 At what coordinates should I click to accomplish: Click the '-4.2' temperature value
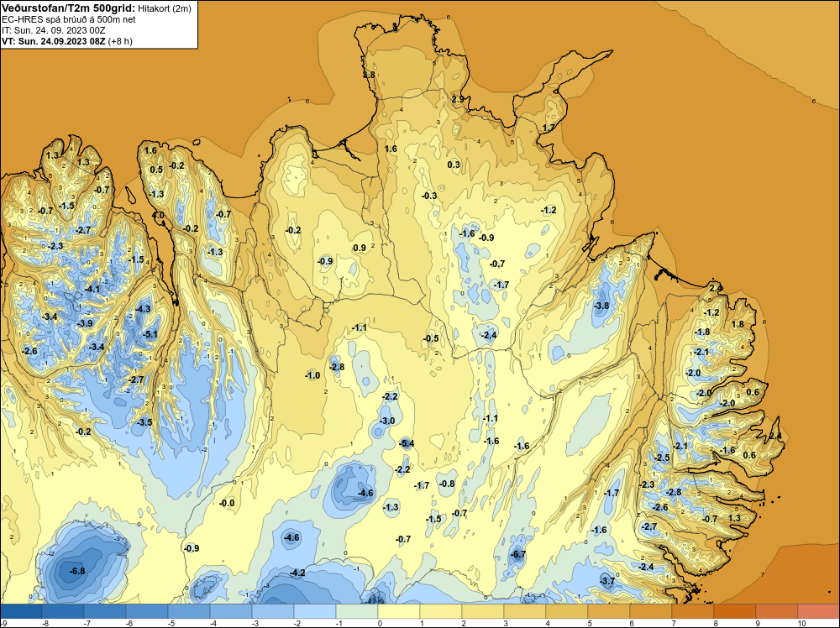coord(297,573)
